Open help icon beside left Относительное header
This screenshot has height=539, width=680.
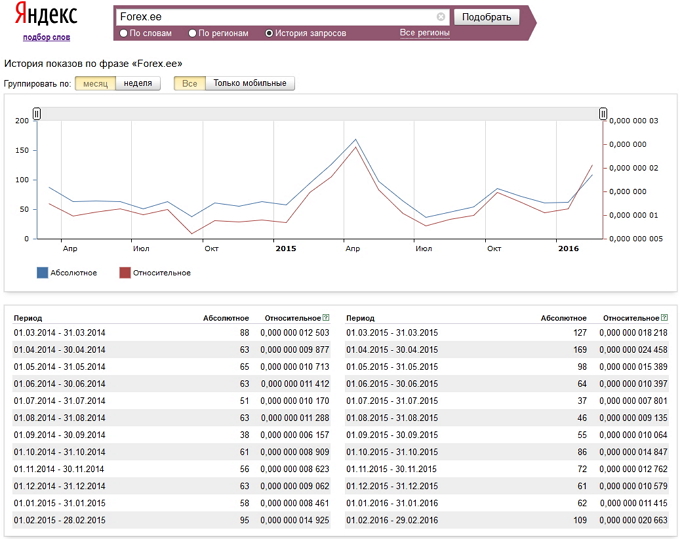pyautogui.click(x=326, y=318)
